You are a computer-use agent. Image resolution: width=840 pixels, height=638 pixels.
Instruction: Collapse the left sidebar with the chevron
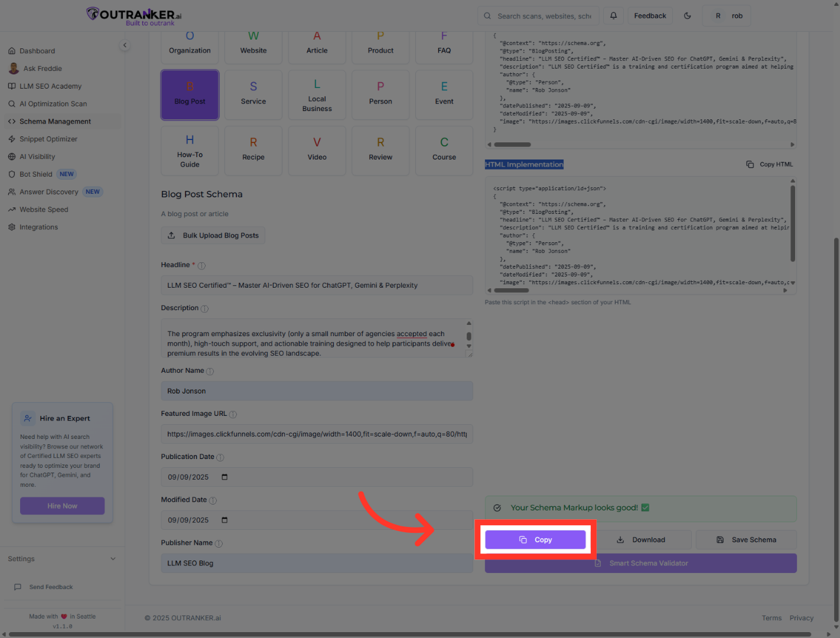coord(125,45)
